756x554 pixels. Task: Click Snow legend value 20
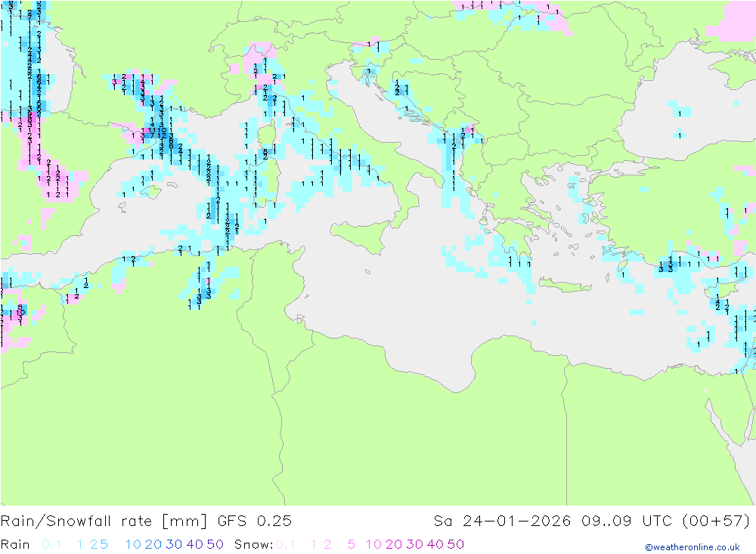[x=394, y=544]
